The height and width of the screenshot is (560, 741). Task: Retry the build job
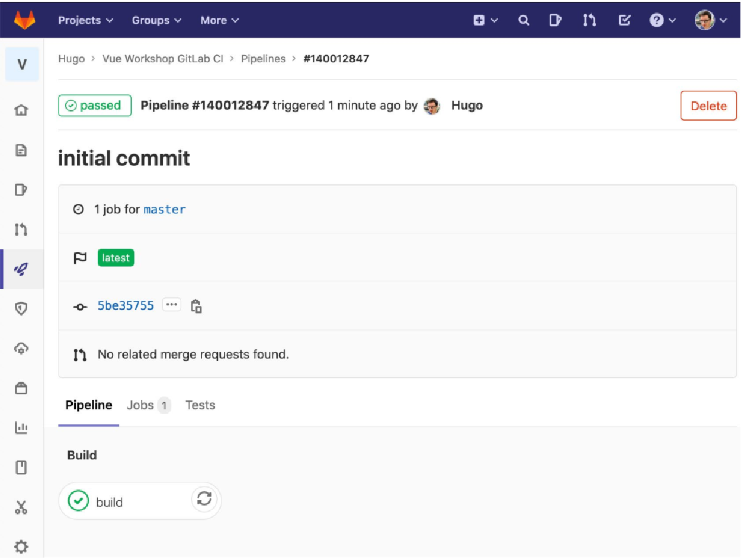[x=204, y=499]
